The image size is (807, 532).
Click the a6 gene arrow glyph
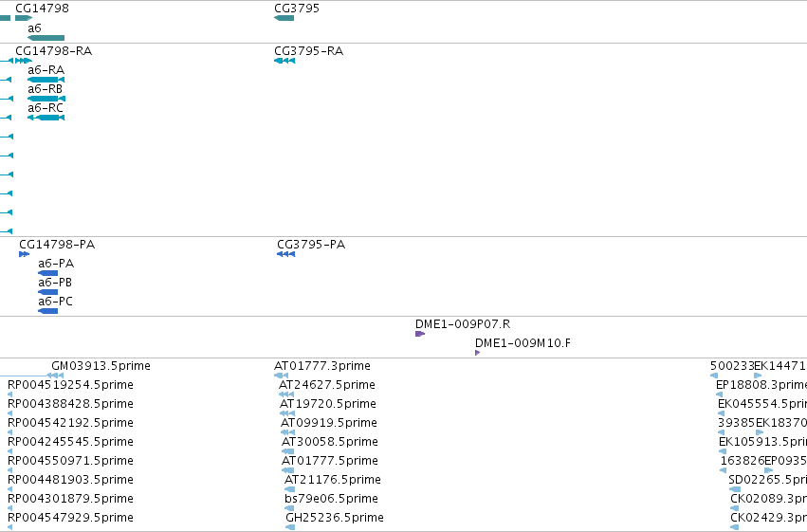(x=46, y=38)
